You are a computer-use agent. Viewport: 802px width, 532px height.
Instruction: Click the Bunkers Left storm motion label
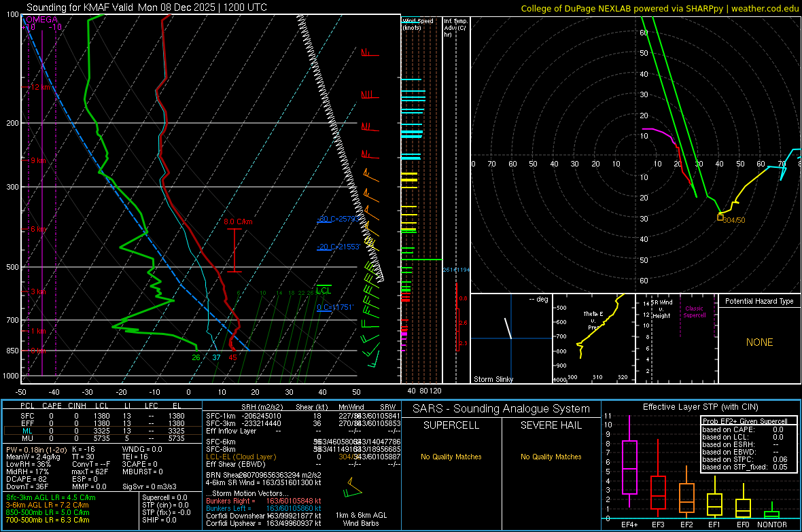(x=228, y=508)
